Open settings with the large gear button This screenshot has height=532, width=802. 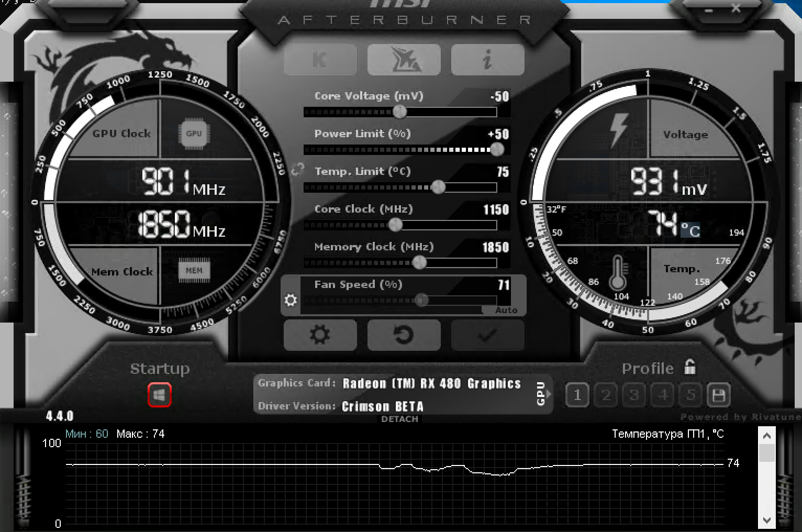click(320, 335)
